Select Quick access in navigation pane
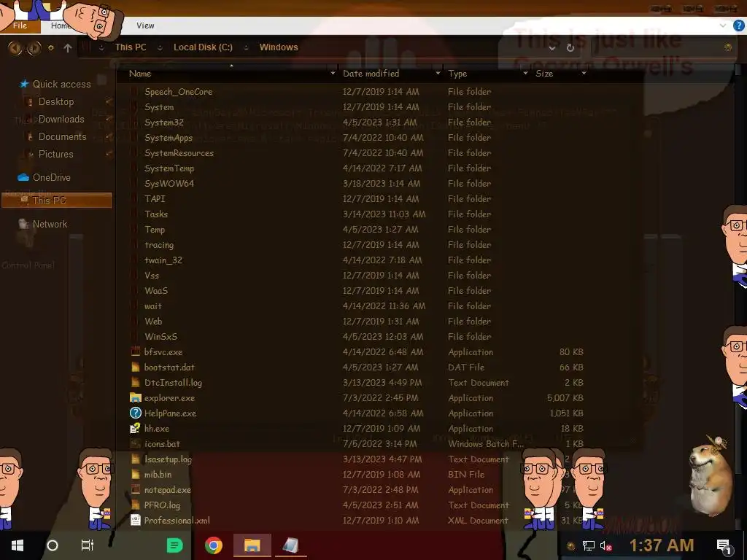Viewport: 747px width, 560px height. tap(61, 84)
